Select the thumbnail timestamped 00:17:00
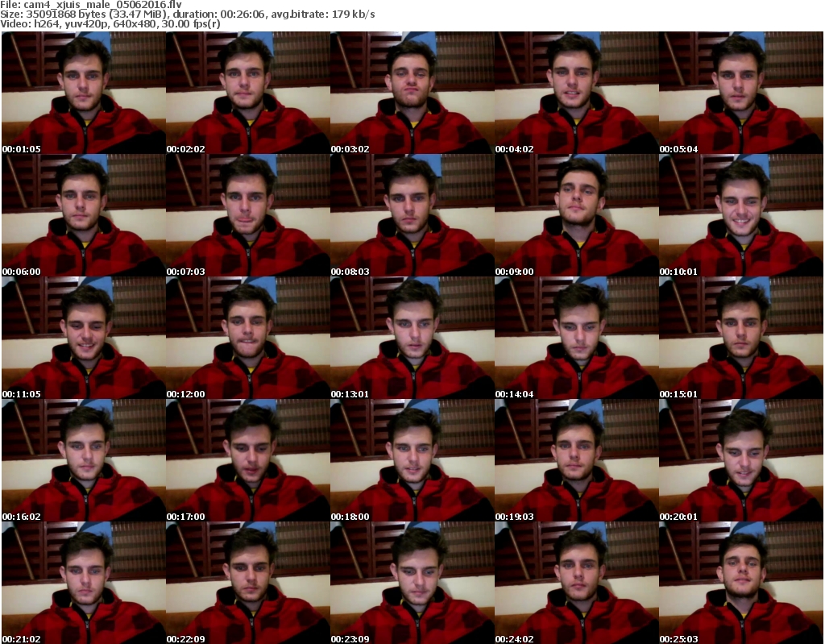 248,460
